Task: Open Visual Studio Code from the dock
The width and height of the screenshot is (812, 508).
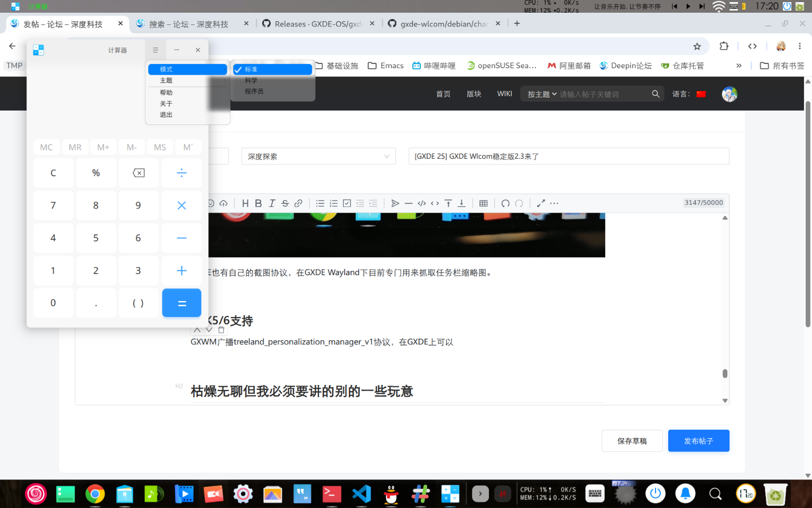Action: 362,494
